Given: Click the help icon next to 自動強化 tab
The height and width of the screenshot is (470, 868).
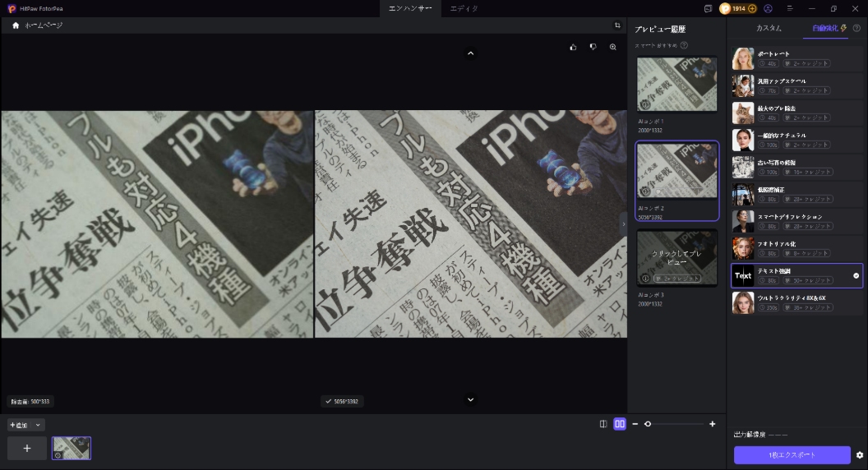Looking at the screenshot, I should (x=856, y=28).
